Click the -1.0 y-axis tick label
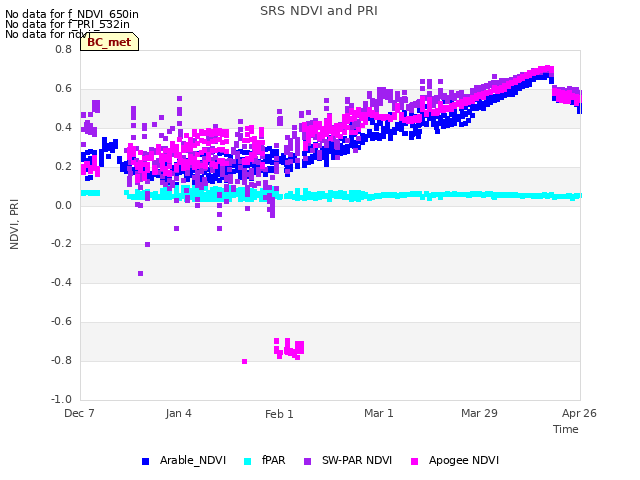 [x=61, y=399]
